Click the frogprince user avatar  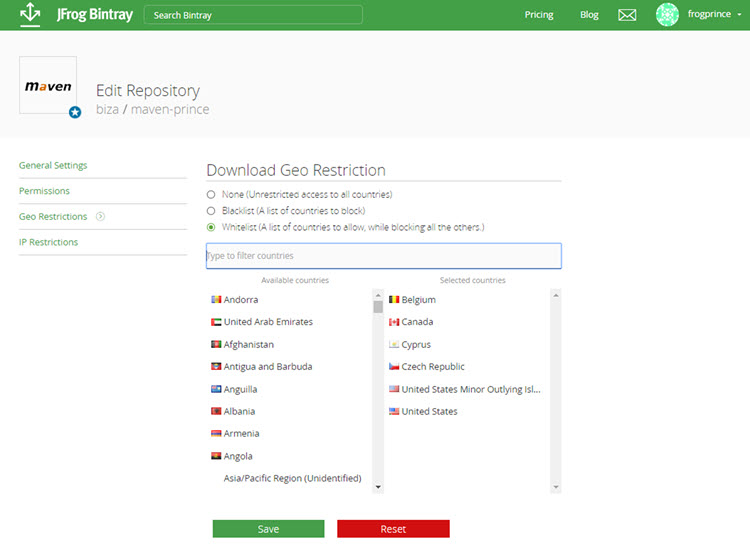(x=667, y=14)
